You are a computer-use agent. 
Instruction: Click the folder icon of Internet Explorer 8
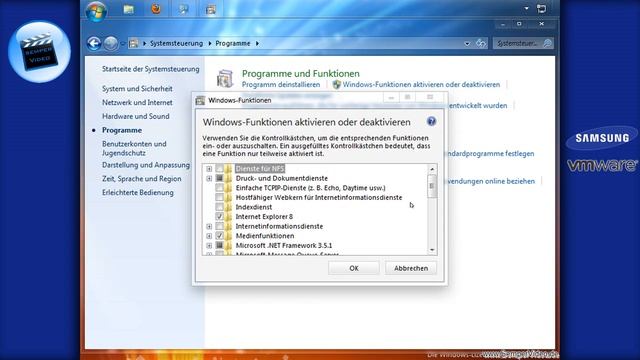pos(228,217)
